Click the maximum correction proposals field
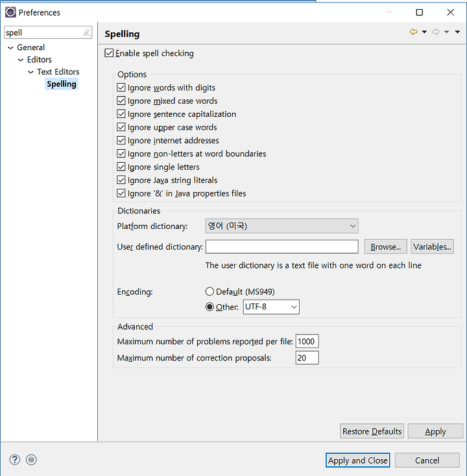The width and height of the screenshot is (467, 476). pos(307,357)
